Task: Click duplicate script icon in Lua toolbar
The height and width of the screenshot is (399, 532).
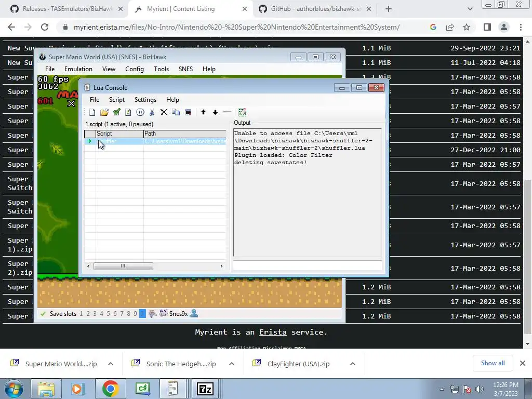Action: 176,112
